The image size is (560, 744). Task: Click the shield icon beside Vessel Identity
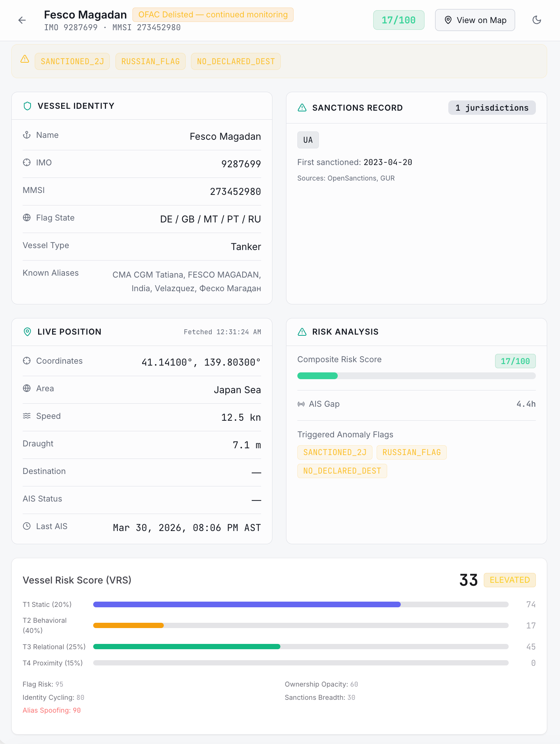coord(27,106)
